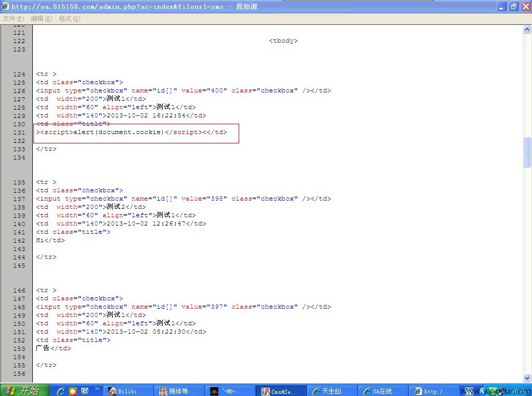
Task: Click the </tr> tag on line 144
Action: pos(46,257)
